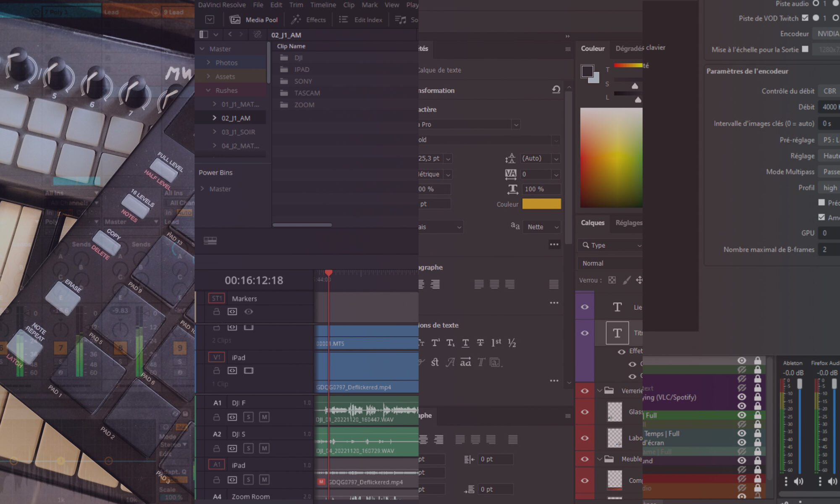
Task: Hide the VLC/Spotify source in OBS
Action: pos(742,397)
